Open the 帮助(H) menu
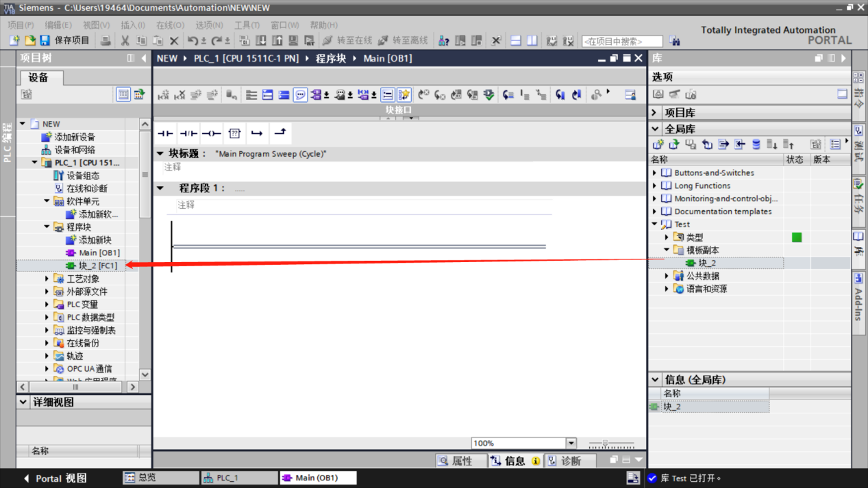 [x=323, y=25]
